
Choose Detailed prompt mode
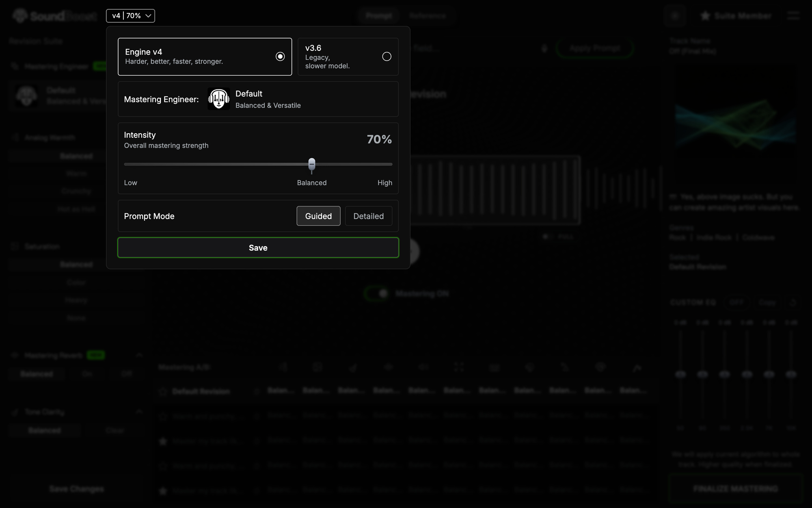(368, 216)
